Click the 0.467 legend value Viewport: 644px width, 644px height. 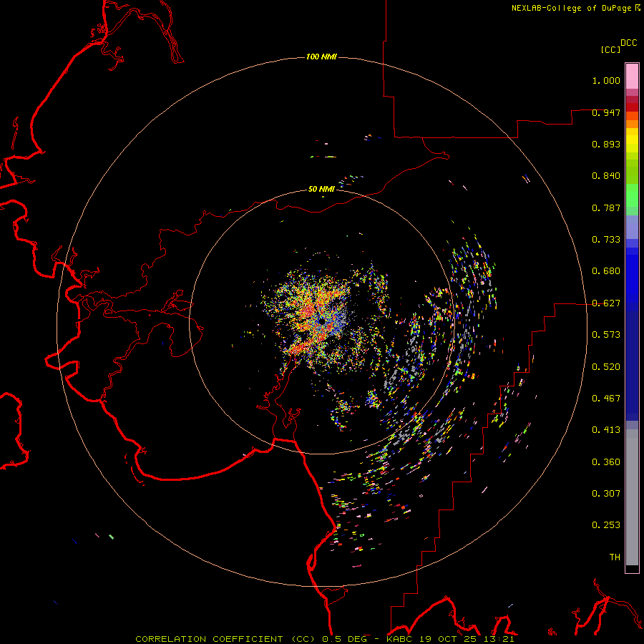click(606, 399)
